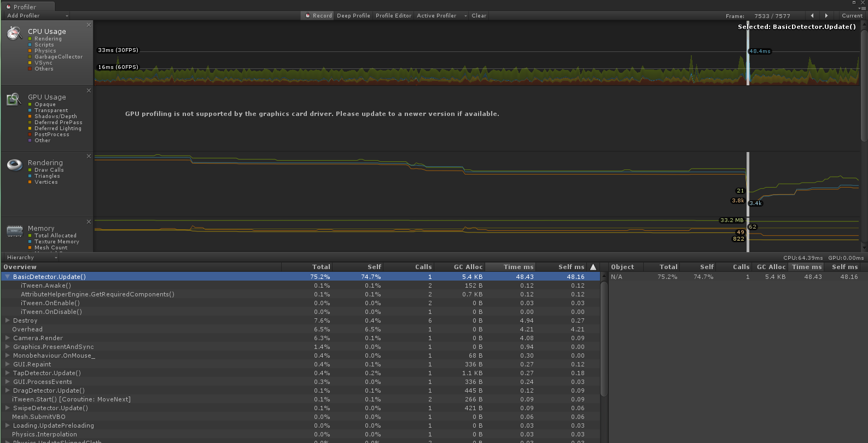Select AttributeHelperEngine.GetRequiredComponents() row
The image size is (868, 443).
tap(300, 294)
